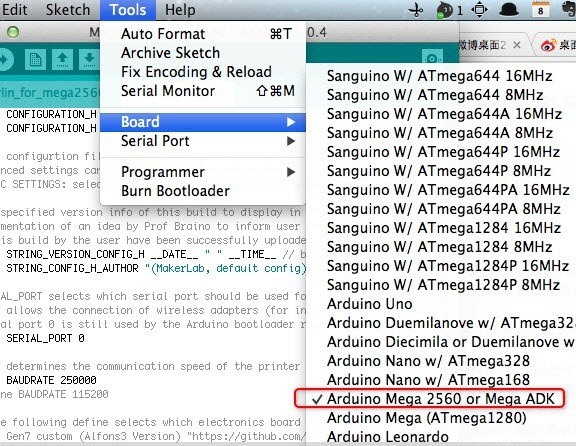Select Arduino Nano w/ ATmega168
Screen dimensions: 576x446
pyautogui.click(x=441, y=380)
